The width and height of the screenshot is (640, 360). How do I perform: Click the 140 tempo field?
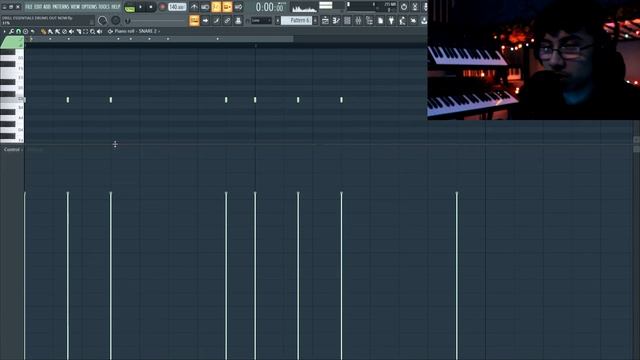[x=177, y=7]
